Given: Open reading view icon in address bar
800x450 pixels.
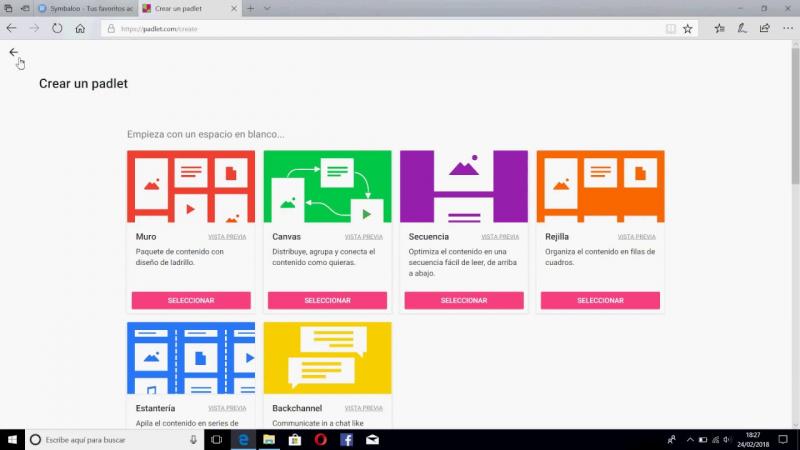Looking at the screenshot, I should (x=670, y=29).
